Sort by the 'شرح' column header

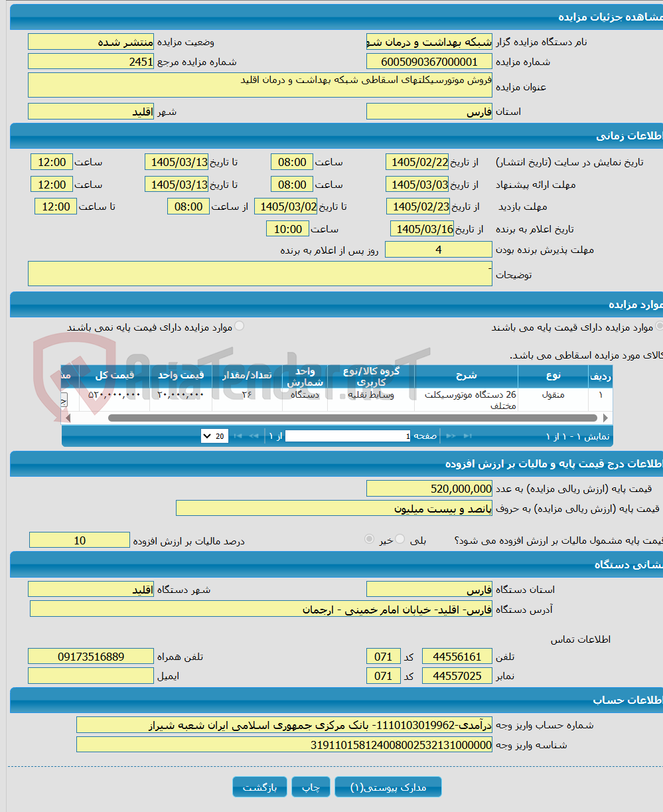(466, 376)
